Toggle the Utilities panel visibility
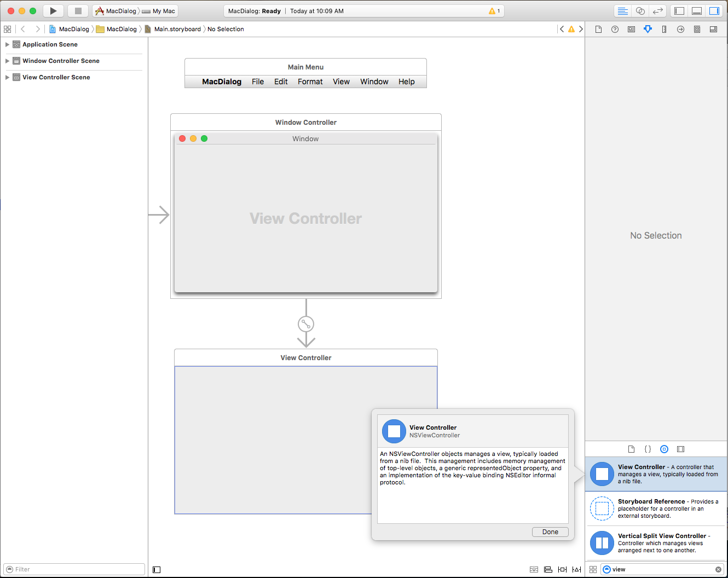This screenshot has width=728, height=578. [713, 10]
